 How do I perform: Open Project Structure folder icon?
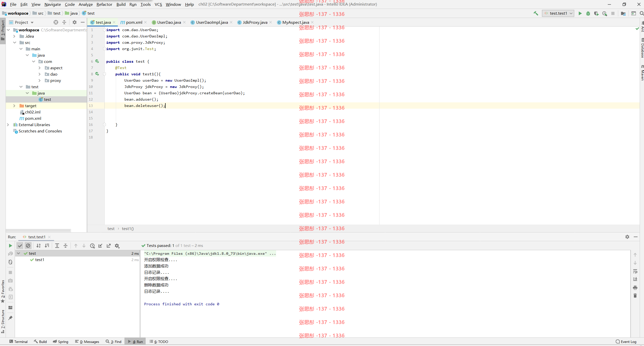tap(623, 13)
